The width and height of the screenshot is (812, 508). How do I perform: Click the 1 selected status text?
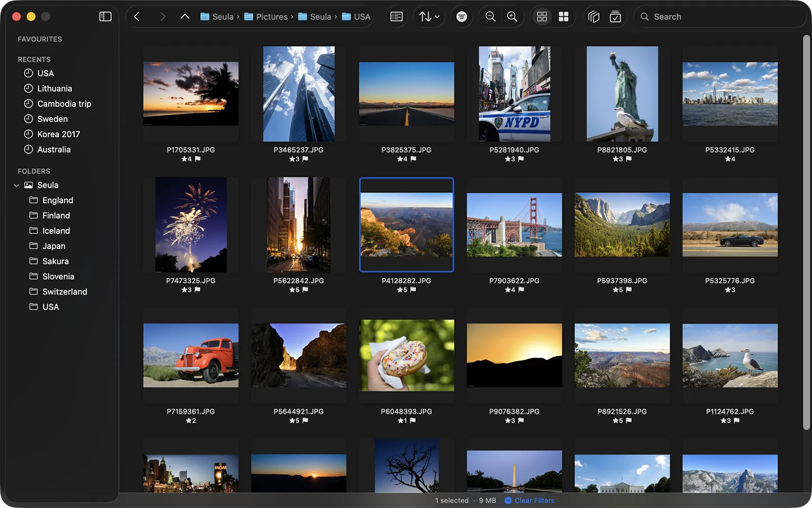coord(452,500)
